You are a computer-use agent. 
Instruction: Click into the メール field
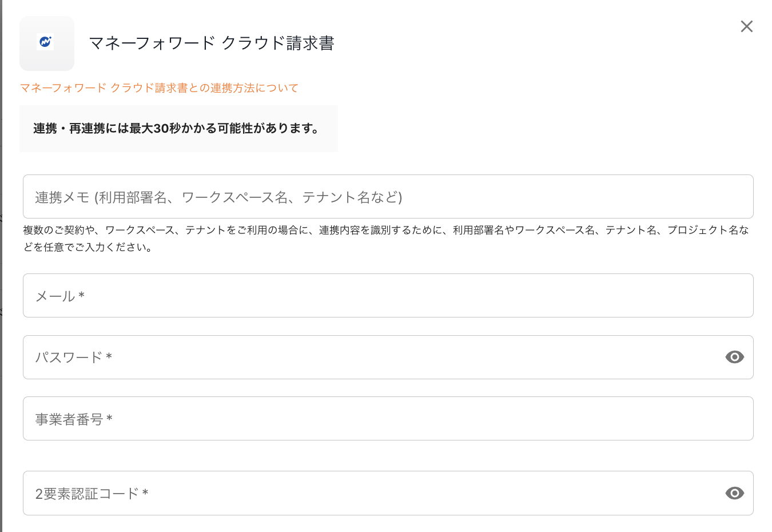click(x=388, y=296)
